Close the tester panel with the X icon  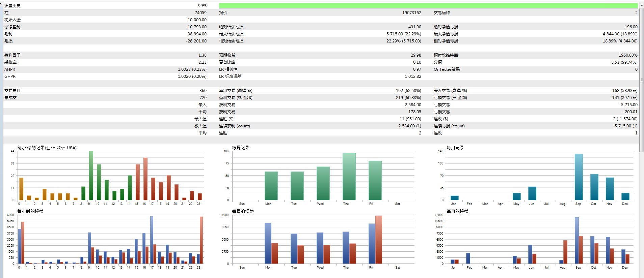1,3
